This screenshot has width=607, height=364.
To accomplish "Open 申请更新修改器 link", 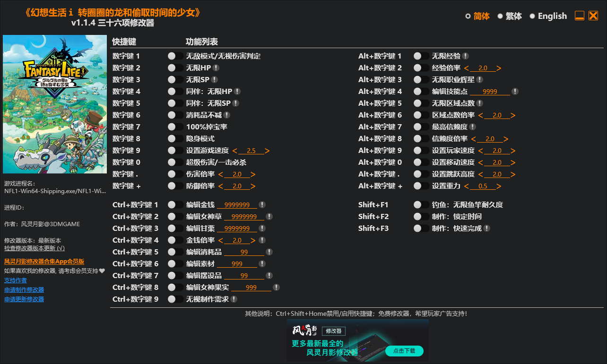I will coord(24,299).
